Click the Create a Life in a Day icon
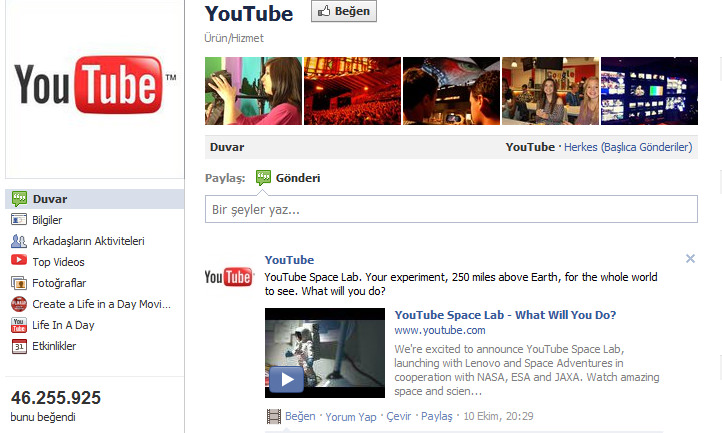The width and height of the screenshot is (722, 433). coord(19,304)
